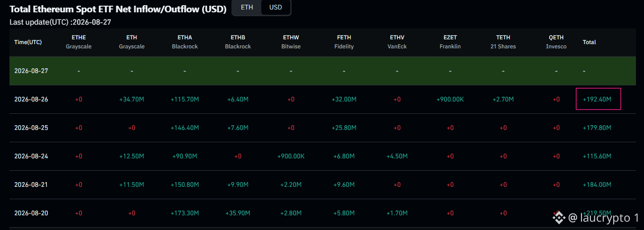Screen dimensions: 644x230
Task: Click the boxed +192.40M total value
Action: [598, 99]
